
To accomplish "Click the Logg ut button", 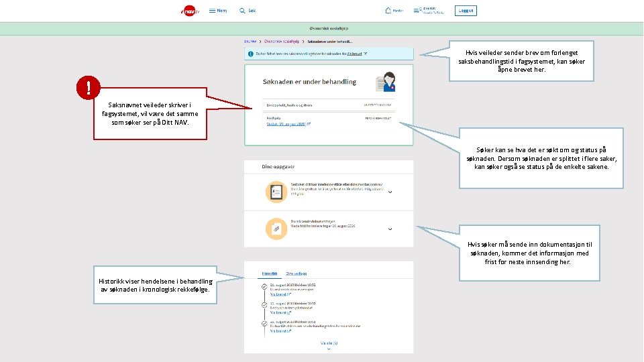I will click(x=466, y=11).
